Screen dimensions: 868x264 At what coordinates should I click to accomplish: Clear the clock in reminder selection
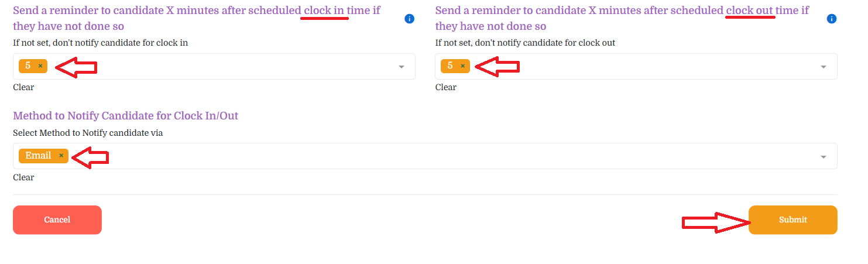[x=23, y=87]
